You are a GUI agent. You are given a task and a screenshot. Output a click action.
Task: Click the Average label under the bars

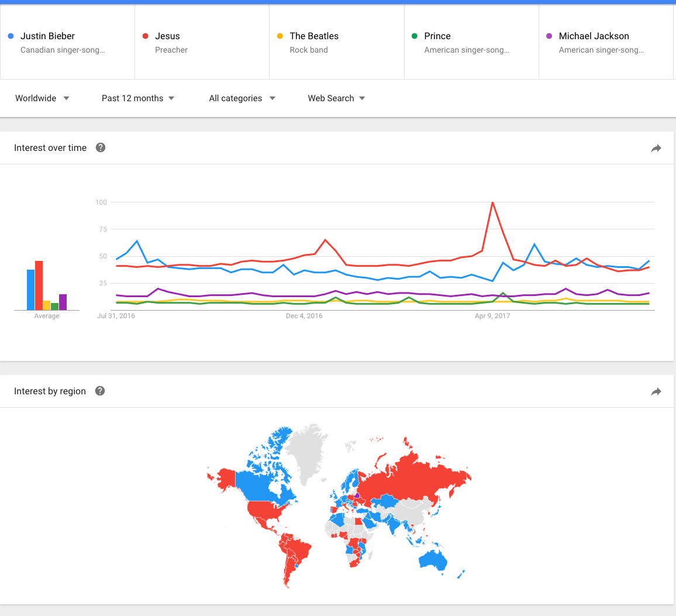(x=47, y=316)
